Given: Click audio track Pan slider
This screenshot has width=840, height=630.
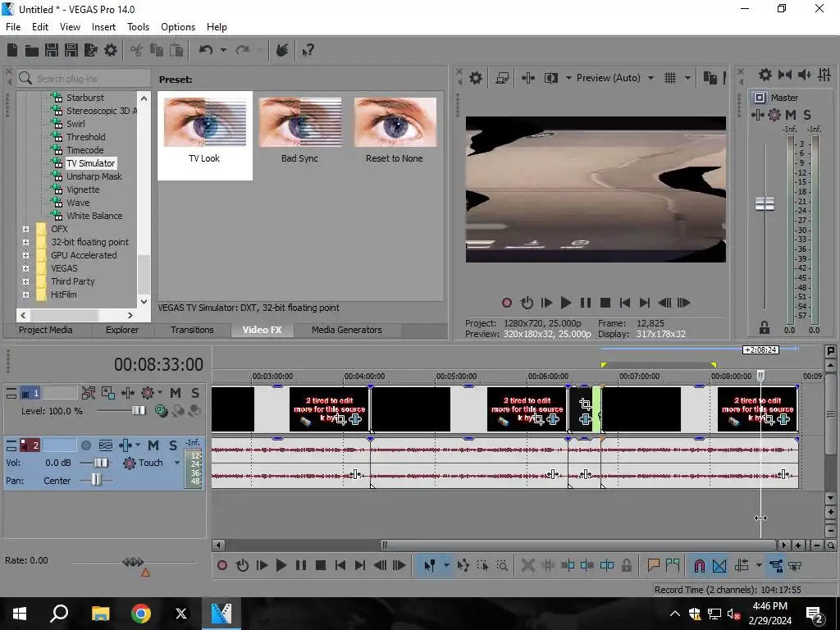Looking at the screenshot, I should click(x=95, y=481).
